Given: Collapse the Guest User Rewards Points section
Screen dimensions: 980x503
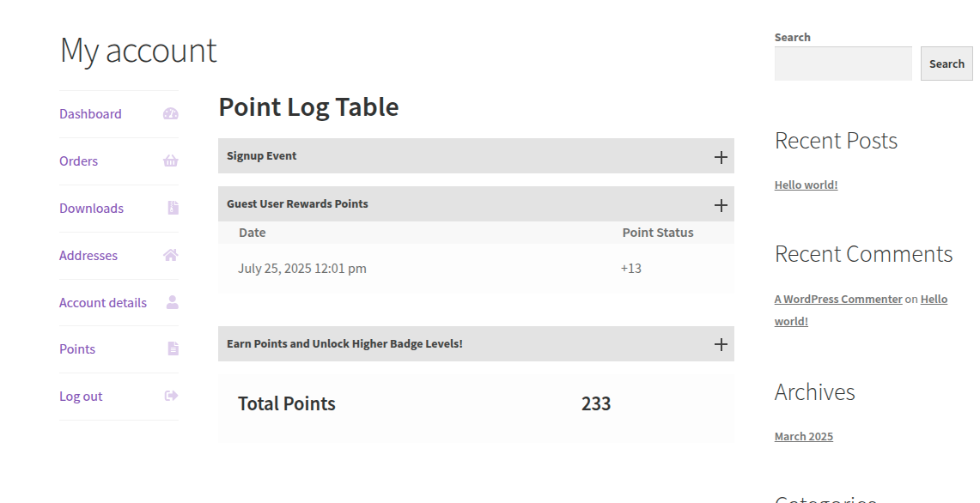Looking at the screenshot, I should point(721,204).
